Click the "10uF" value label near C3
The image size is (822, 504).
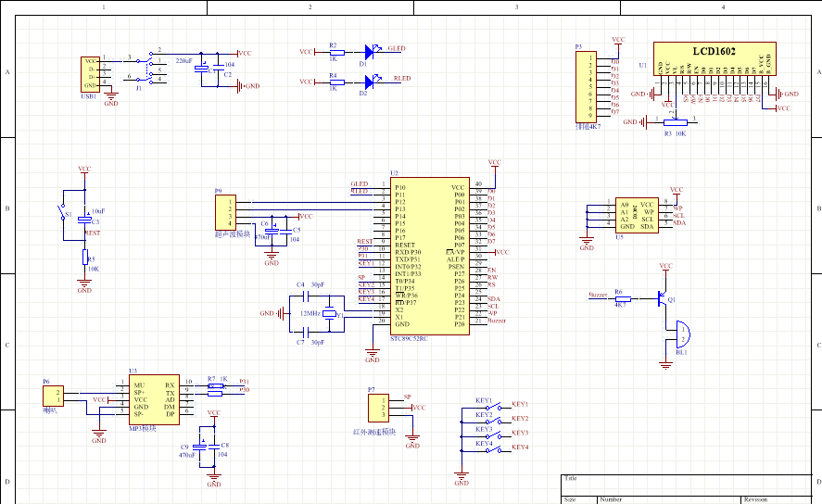pos(98,211)
